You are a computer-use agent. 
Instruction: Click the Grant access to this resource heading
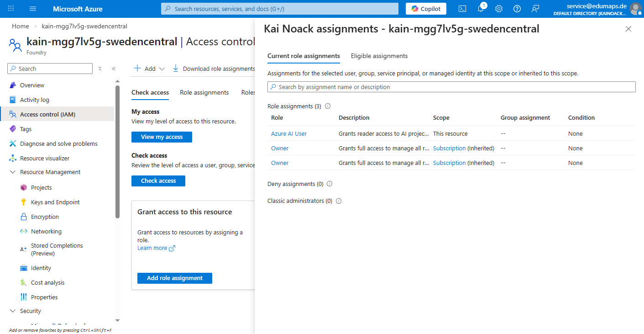click(x=185, y=212)
